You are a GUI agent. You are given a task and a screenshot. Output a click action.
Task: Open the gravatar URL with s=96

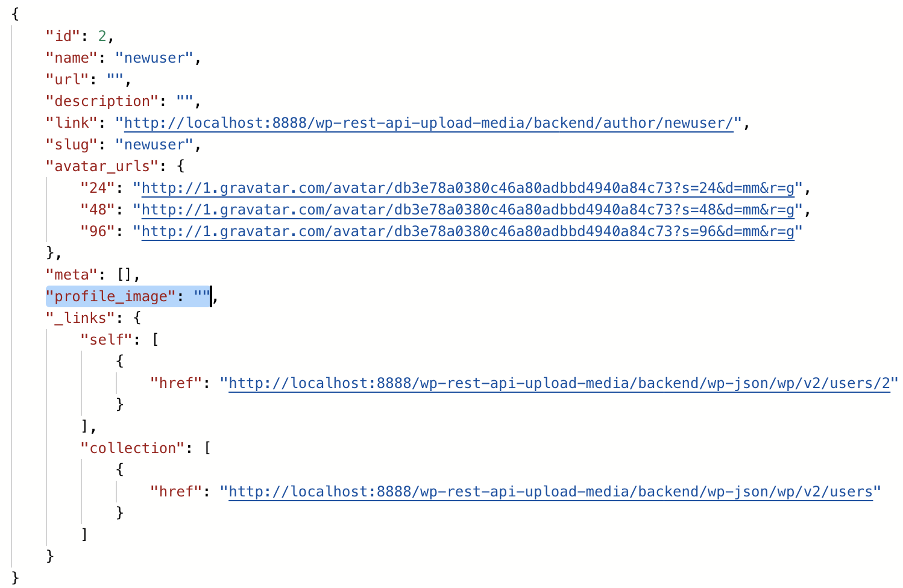(x=468, y=231)
